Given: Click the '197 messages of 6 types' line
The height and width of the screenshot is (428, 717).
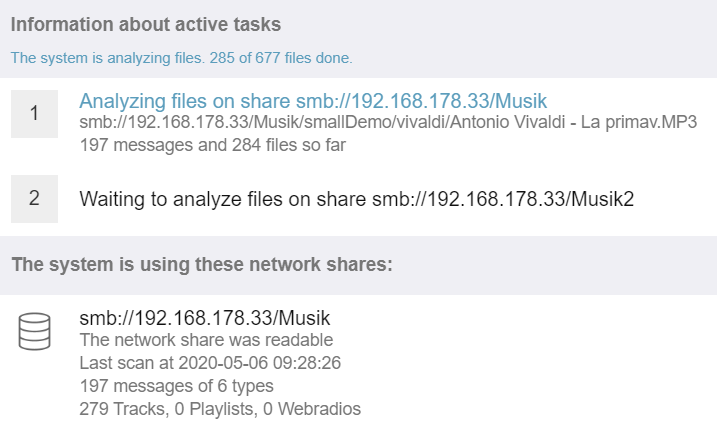Looking at the screenshot, I should [x=177, y=386].
